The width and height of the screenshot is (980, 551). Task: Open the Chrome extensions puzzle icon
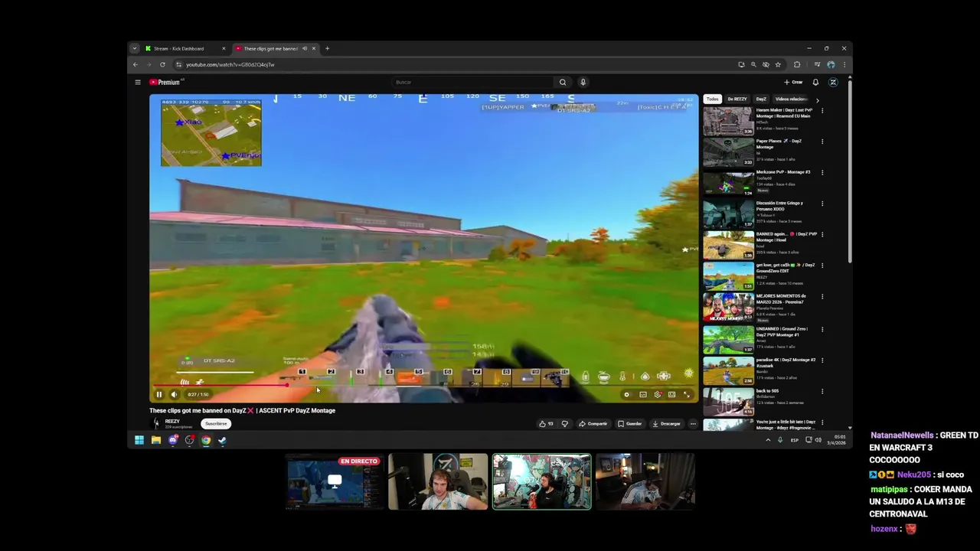point(797,65)
